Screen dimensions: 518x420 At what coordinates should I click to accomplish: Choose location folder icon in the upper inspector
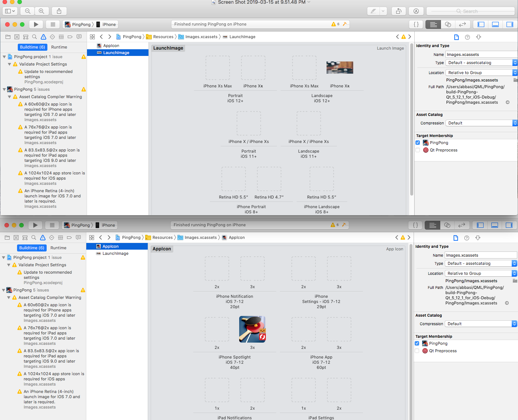[x=515, y=80]
